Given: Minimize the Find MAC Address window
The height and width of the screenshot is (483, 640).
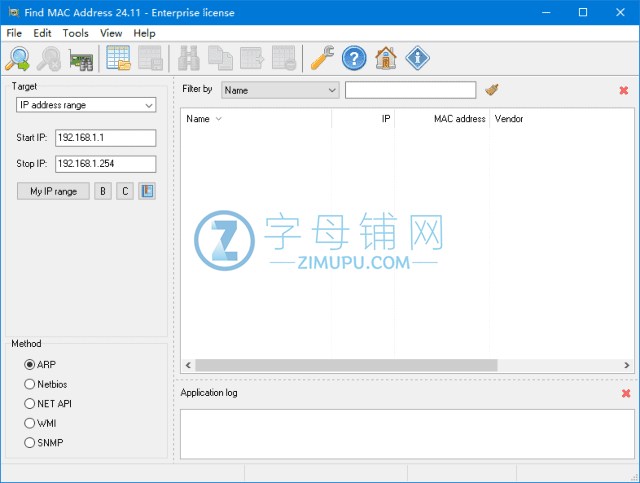Looking at the screenshot, I should tap(546, 12).
